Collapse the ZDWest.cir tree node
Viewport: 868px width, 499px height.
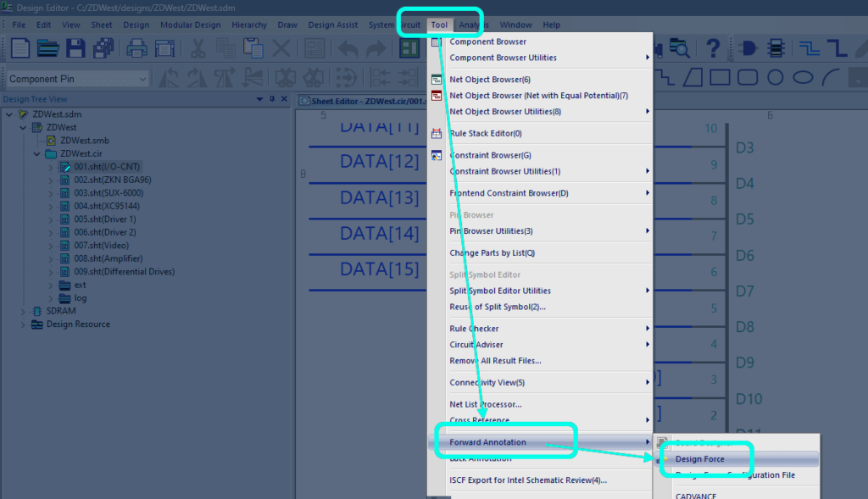(36, 153)
